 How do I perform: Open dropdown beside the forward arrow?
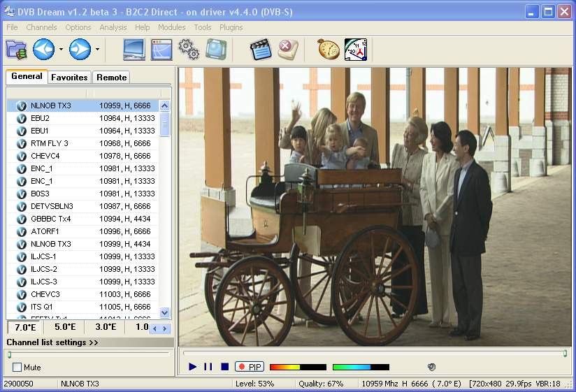(97, 50)
